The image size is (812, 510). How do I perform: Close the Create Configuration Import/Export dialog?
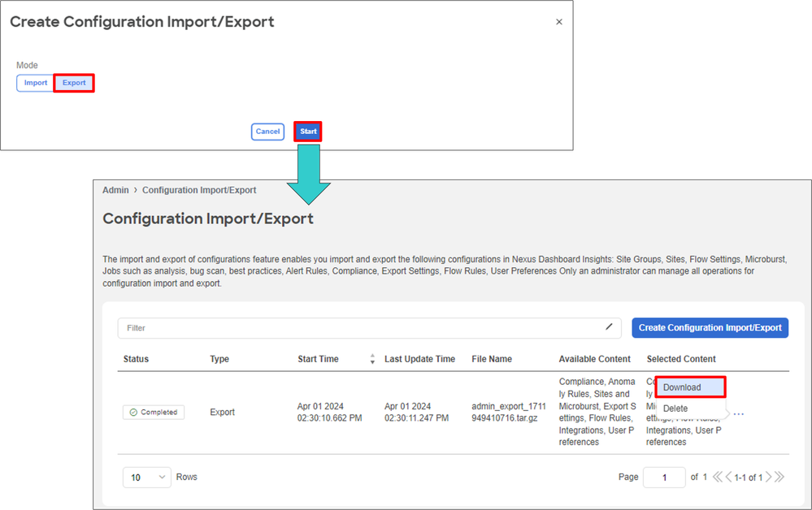558,22
